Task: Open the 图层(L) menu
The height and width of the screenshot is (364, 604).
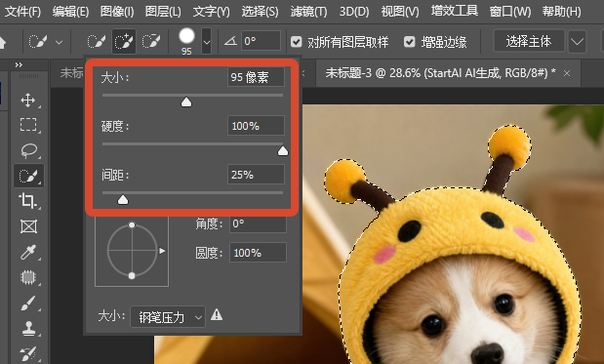Action: tap(163, 11)
